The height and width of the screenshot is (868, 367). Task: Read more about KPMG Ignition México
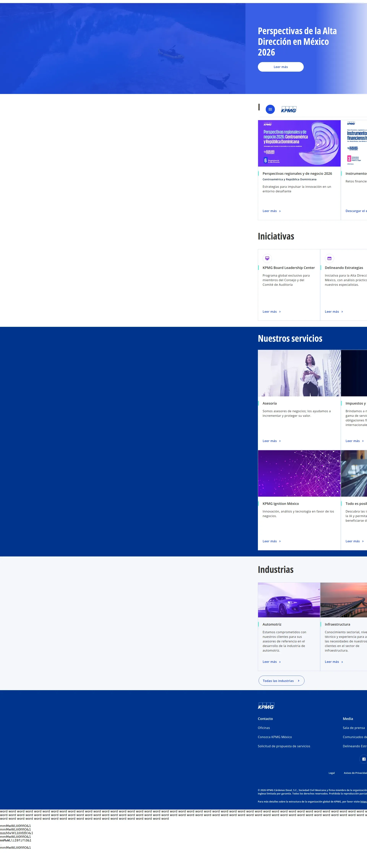coord(272,541)
